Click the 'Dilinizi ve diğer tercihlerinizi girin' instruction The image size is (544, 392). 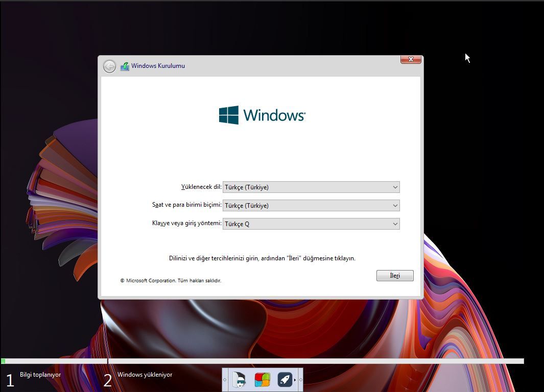tap(262, 258)
